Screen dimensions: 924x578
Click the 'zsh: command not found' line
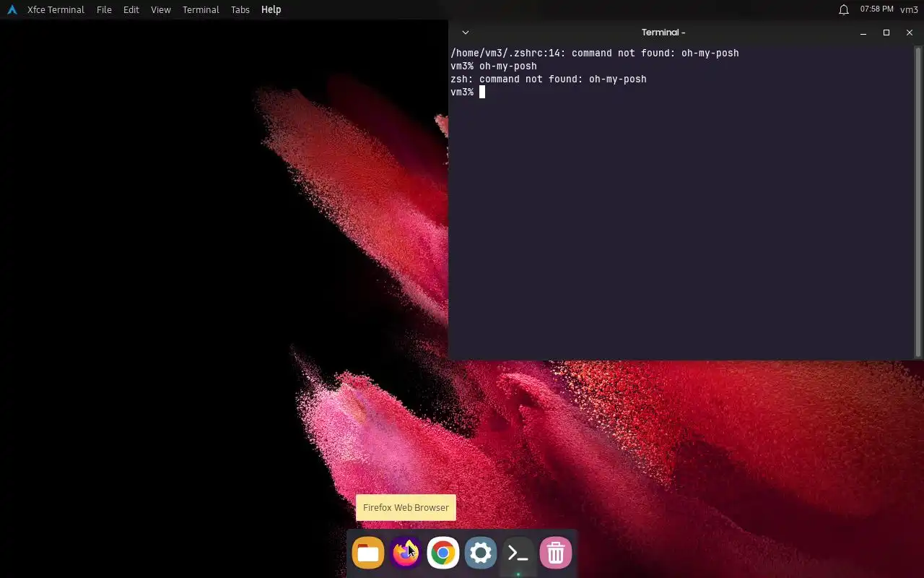point(549,79)
